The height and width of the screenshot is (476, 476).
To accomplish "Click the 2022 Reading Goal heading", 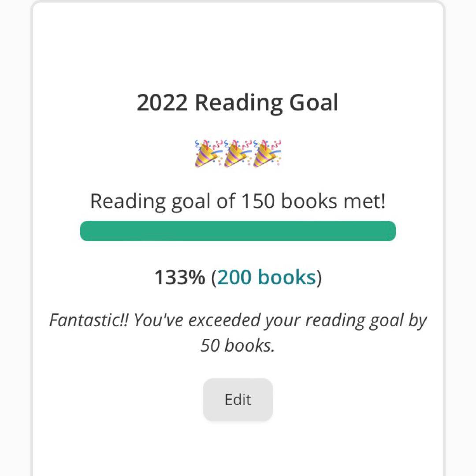I will pyautogui.click(x=238, y=103).
